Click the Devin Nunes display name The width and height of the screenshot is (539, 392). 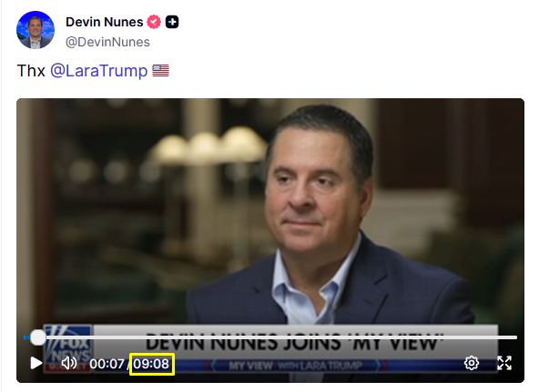(105, 22)
